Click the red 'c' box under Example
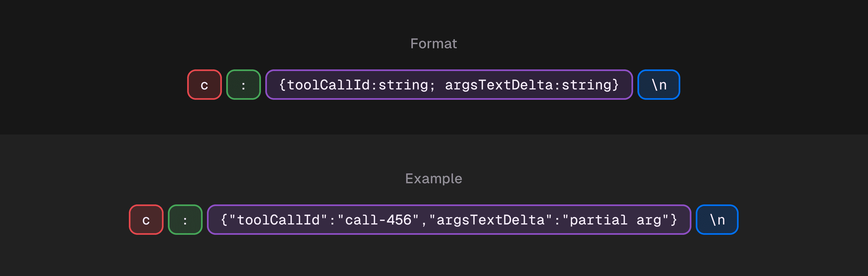The image size is (868, 276). (146, 220)
